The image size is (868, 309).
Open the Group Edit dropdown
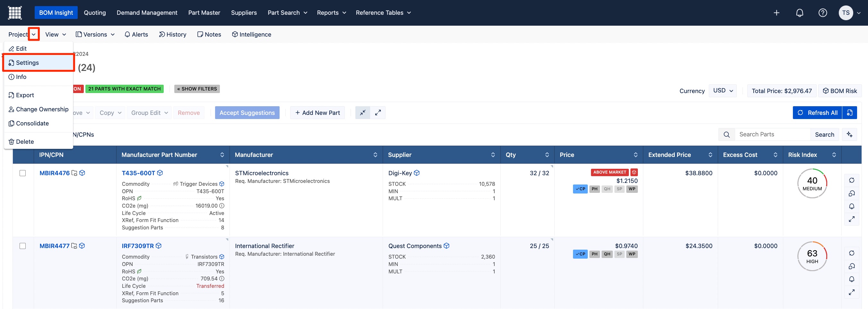coord(149,113)
